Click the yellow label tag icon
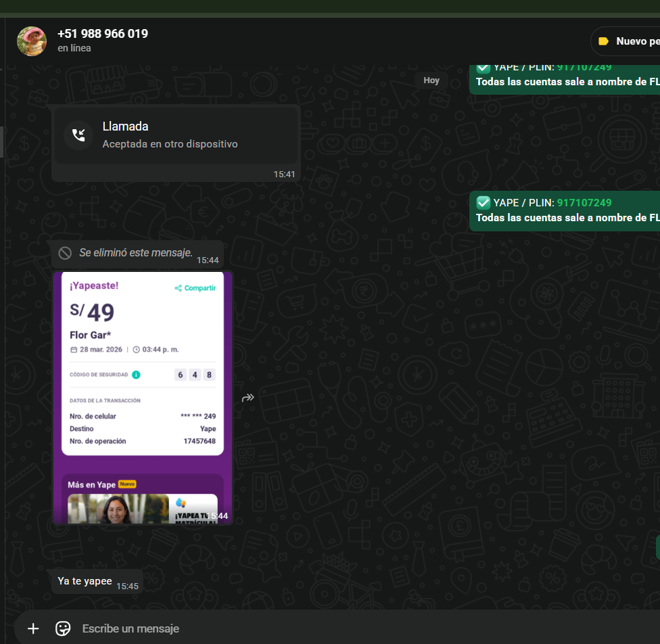The height and width of the screenshot is (644, 660). [x=603, y=41]
